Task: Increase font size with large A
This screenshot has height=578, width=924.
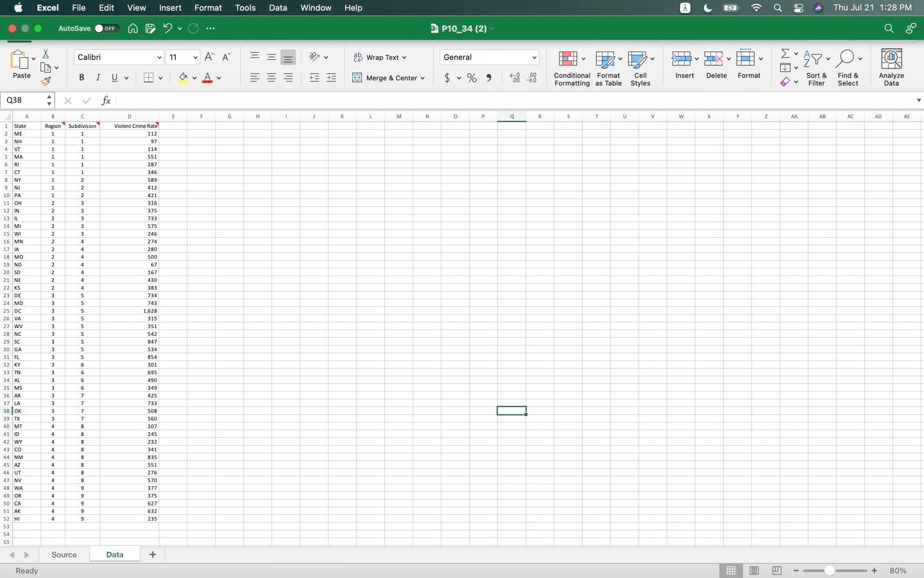Action: pyautogui.click(x=209, y=57)
